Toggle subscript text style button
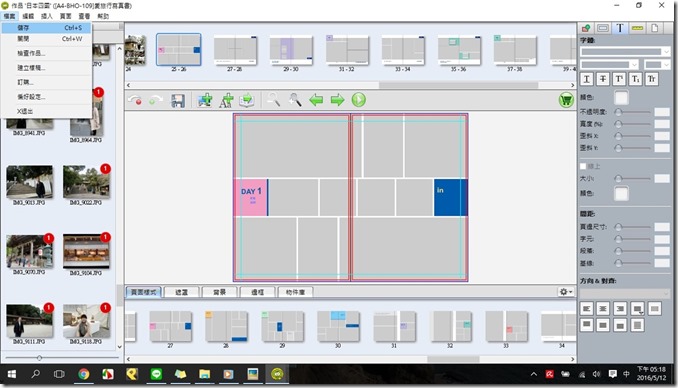Viewport: 678px width, 388px height. coord(635,79)
